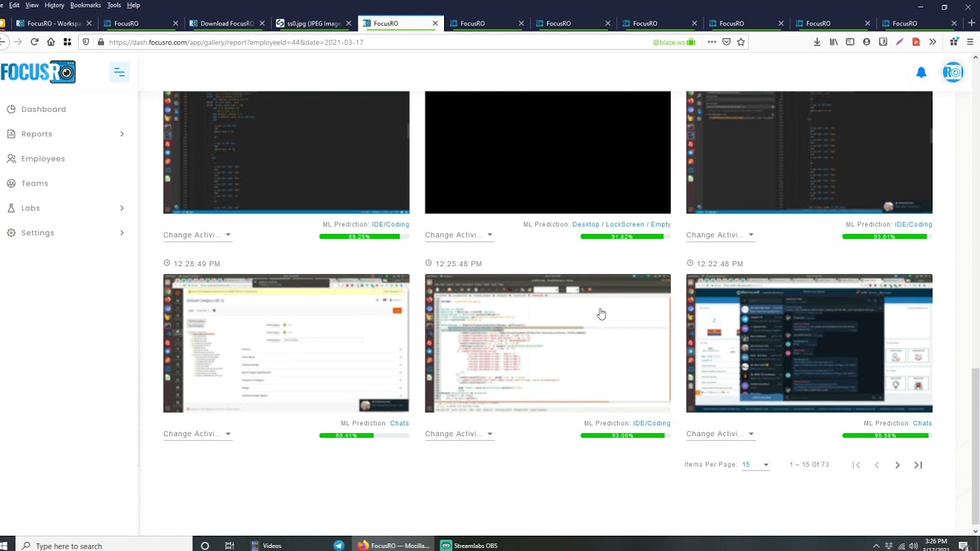980x551 pixels.
Task: Open Firefox hamburger menu
Action: pyautogui.click(x=970, y=42)
